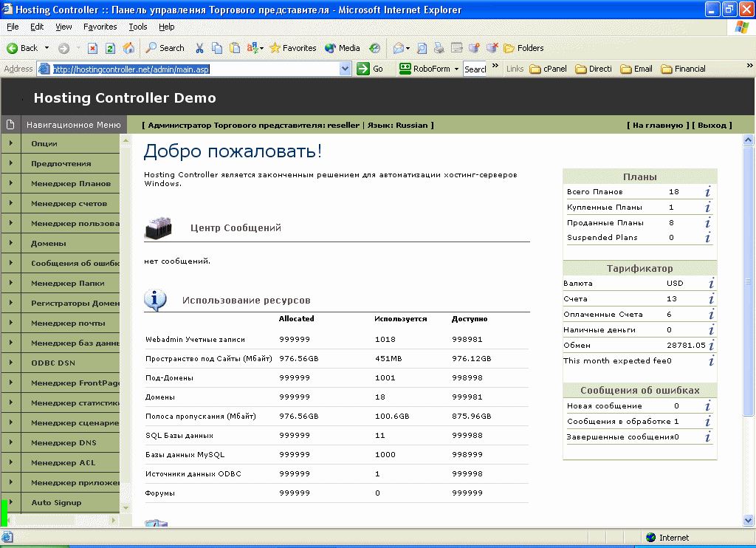
Task: Open the Edit menu
Action: click(37, 27)
